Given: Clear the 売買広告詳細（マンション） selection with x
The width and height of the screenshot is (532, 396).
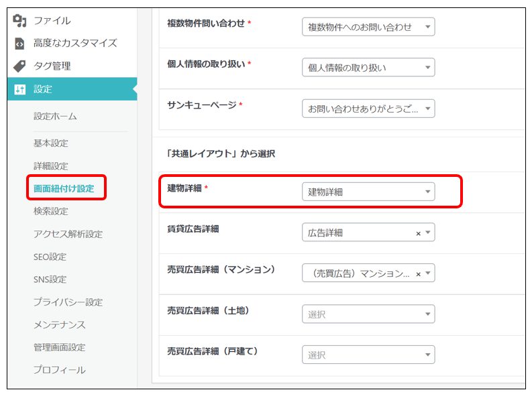Looking at the screenshot, I should 418,273.
